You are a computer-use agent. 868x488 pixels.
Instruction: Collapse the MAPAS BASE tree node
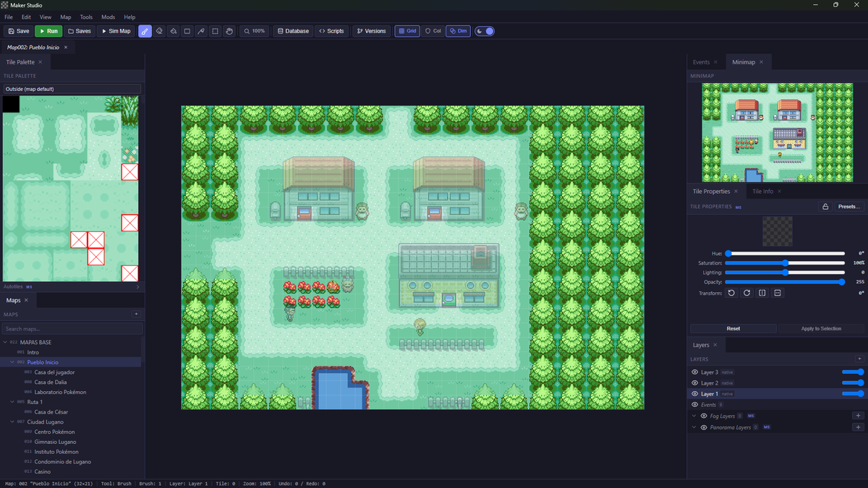(x=6, y=342)
